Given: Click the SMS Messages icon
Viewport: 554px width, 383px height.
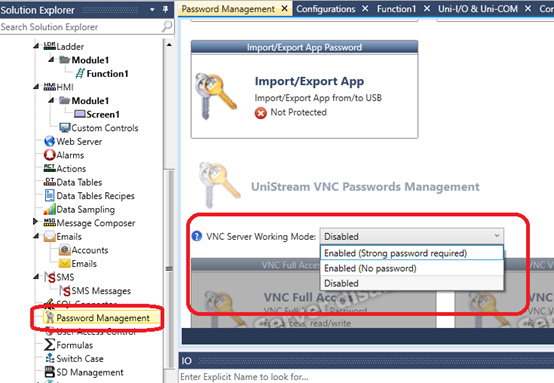Looking at the screenshot, I should (65, 290).
